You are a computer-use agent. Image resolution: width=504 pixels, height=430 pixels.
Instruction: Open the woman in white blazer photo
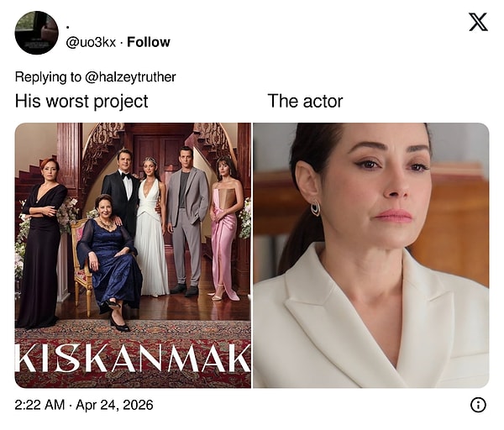pyautogui.click(x=371, y=255)
